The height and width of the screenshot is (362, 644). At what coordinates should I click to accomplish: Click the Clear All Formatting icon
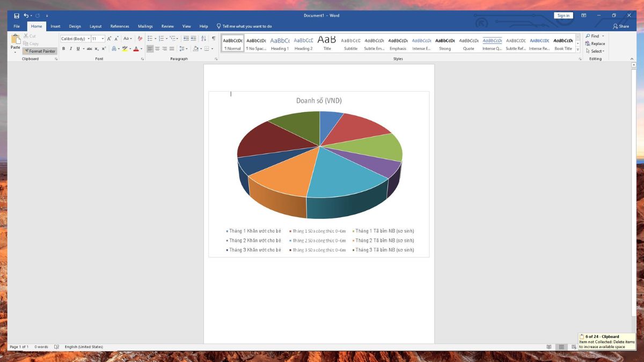(x=140, y=39)
